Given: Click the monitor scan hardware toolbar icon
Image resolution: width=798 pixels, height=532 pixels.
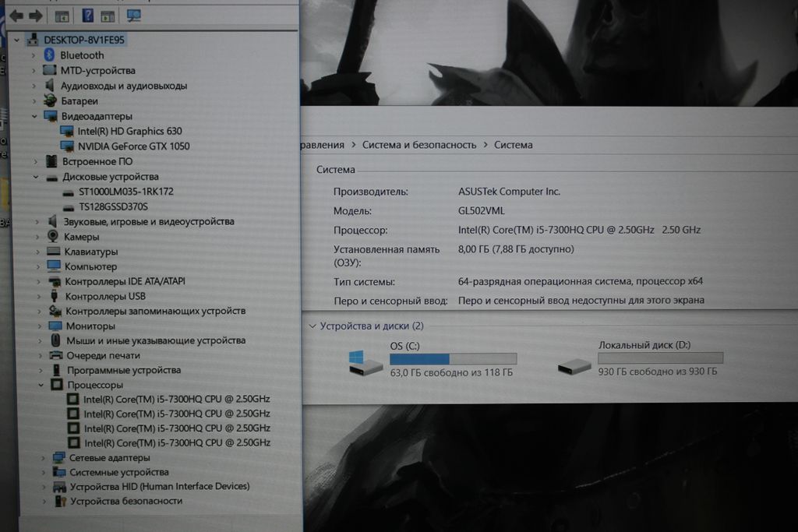Looking at the screenshot, I should pos(133,16).
